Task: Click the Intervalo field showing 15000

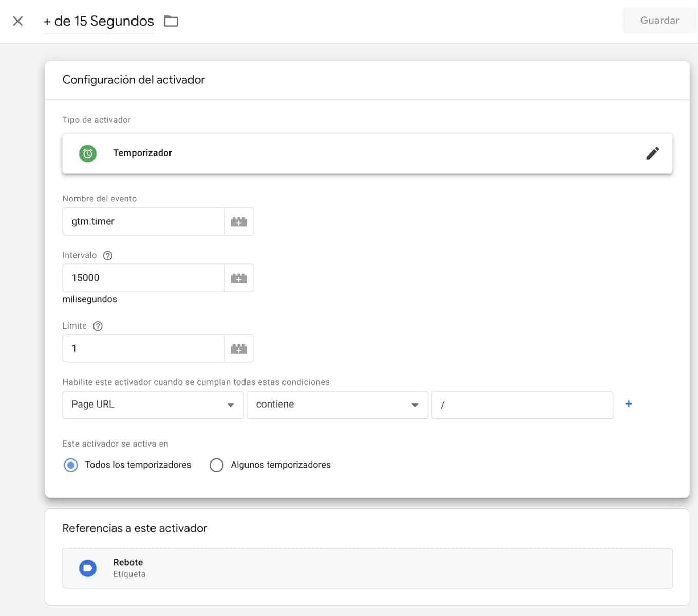Action: (x=143, y=278)
